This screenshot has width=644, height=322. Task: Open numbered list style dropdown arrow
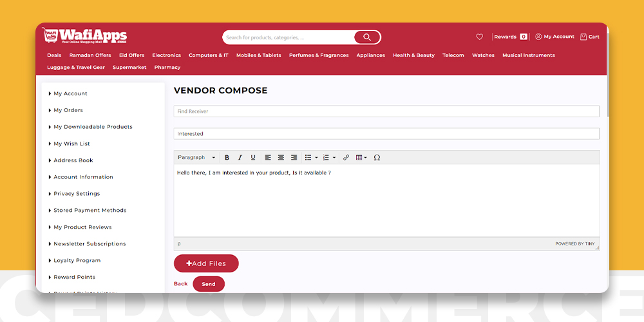[334, 157]
